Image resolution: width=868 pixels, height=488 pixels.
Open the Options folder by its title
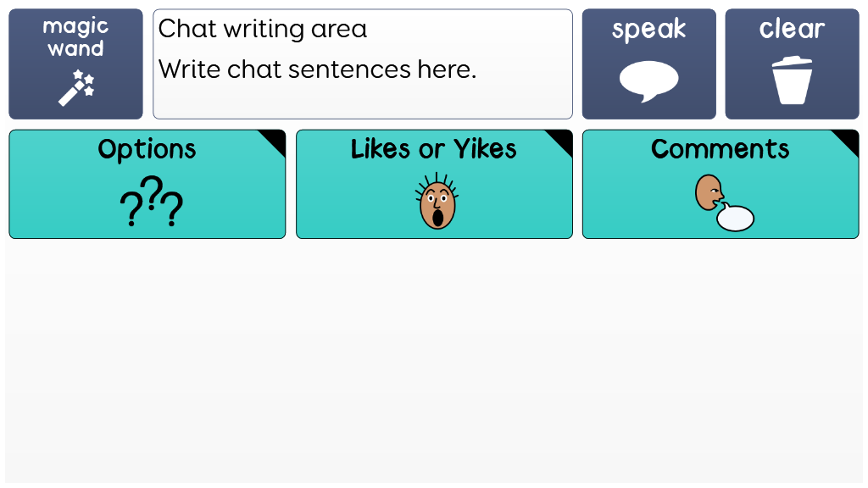coord(147,149)
